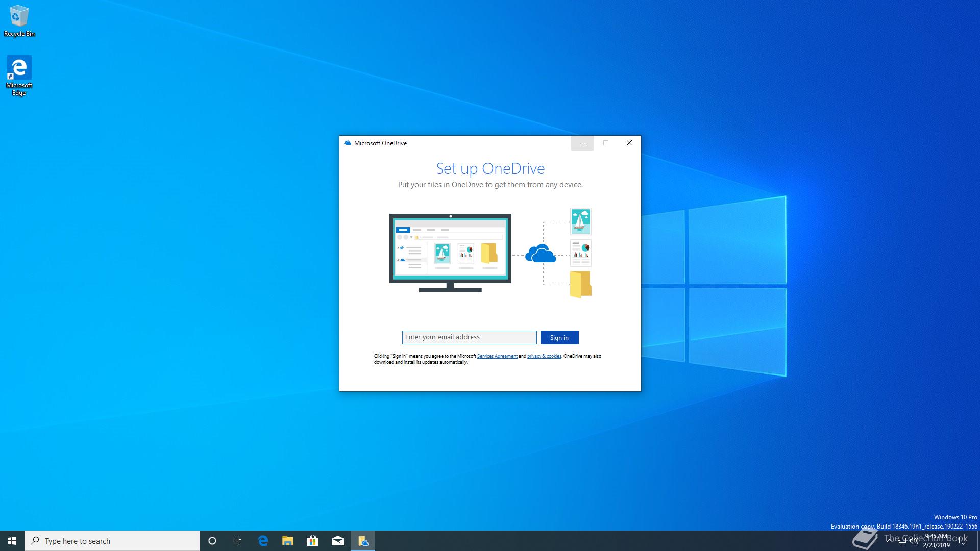
Task: Click the OneDrive setup taskbar button
Action: click(363, 541)
